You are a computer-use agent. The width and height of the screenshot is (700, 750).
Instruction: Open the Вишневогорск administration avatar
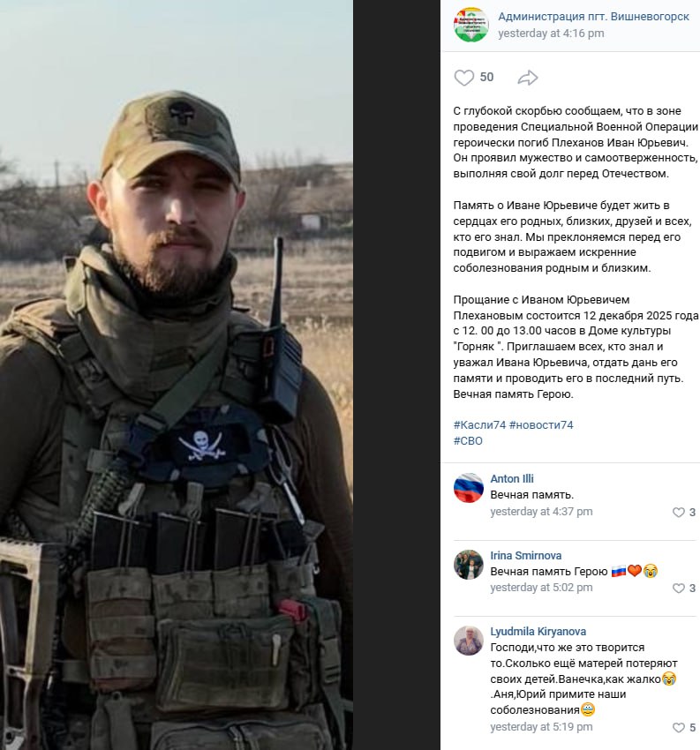470,25
